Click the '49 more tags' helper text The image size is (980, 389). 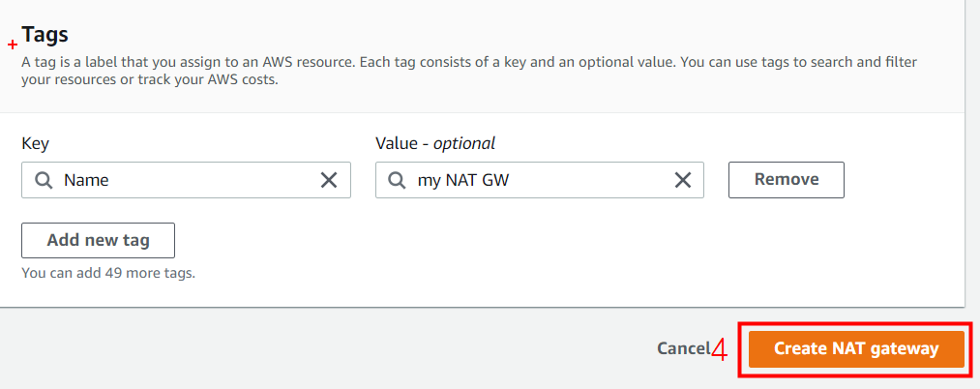108,273
